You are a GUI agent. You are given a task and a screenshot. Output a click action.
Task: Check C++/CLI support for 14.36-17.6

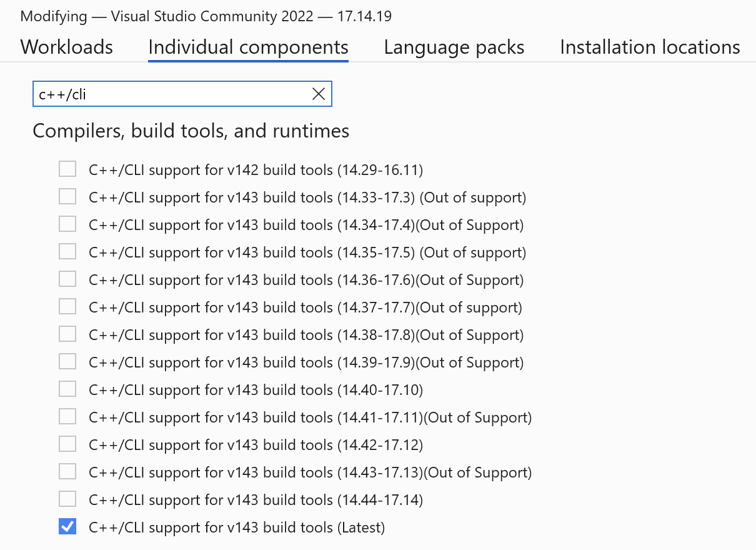tap(67, 278)
